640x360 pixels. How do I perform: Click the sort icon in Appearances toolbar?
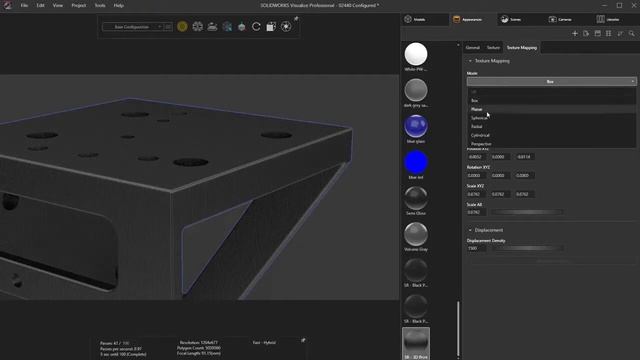(620, 33)
